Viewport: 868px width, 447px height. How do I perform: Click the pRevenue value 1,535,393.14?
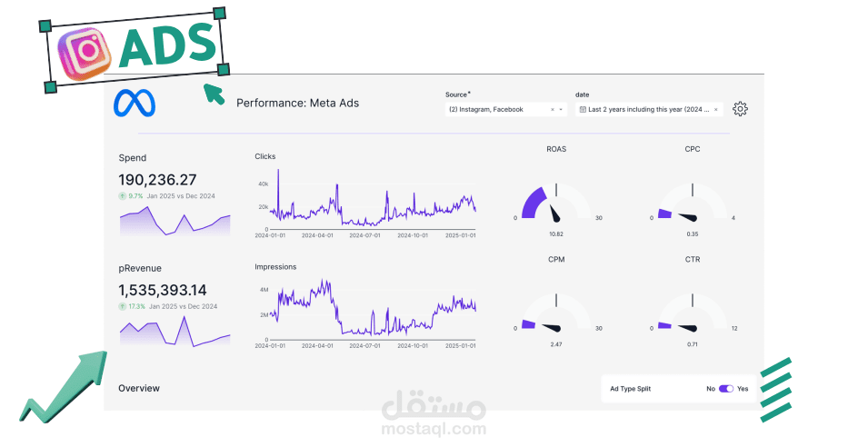[x=162, y=291]
